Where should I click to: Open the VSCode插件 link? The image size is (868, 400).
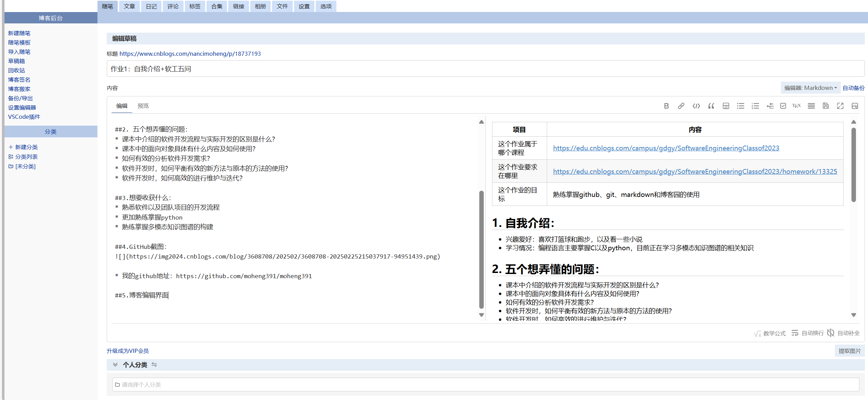coord(24,117)
